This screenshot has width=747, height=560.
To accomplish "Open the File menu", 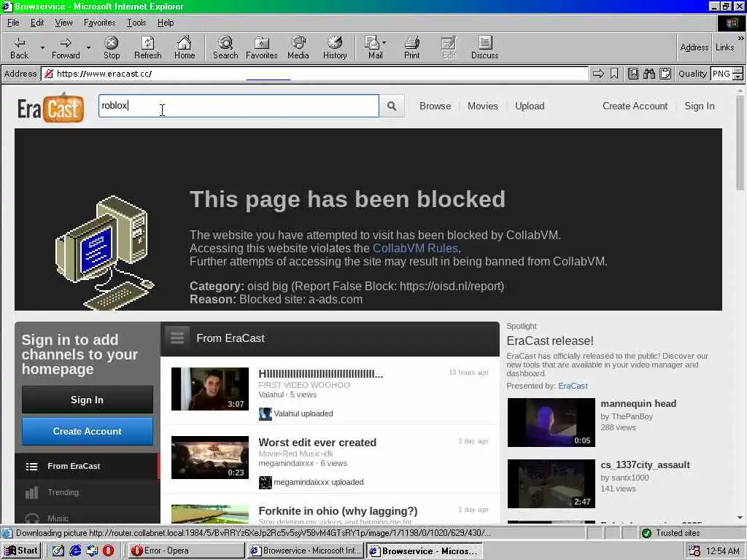I will 13,23.
